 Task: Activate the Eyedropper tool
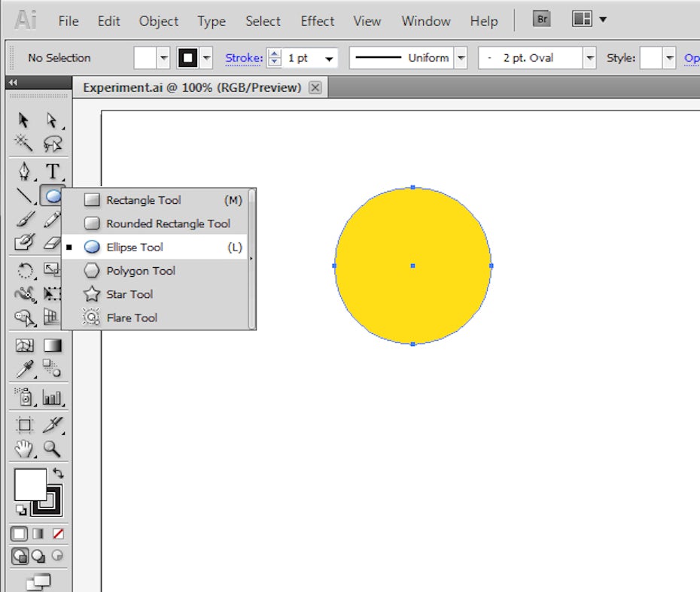click(x=25, y=369)
